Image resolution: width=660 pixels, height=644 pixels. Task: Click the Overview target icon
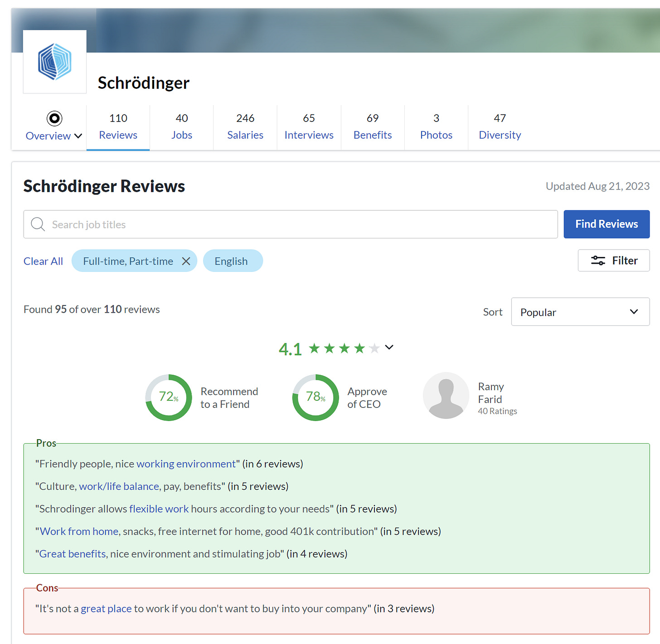(54, 119)
